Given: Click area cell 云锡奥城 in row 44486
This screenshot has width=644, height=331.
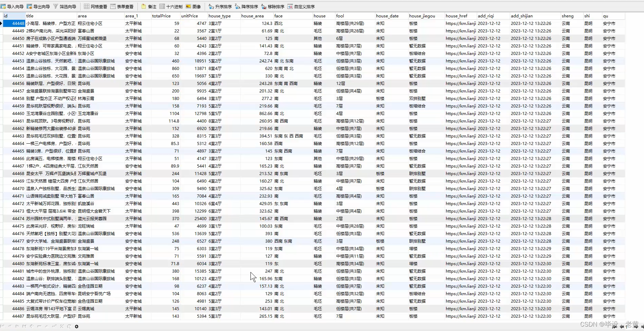Looking at the screenshot, I should (101, 309).
